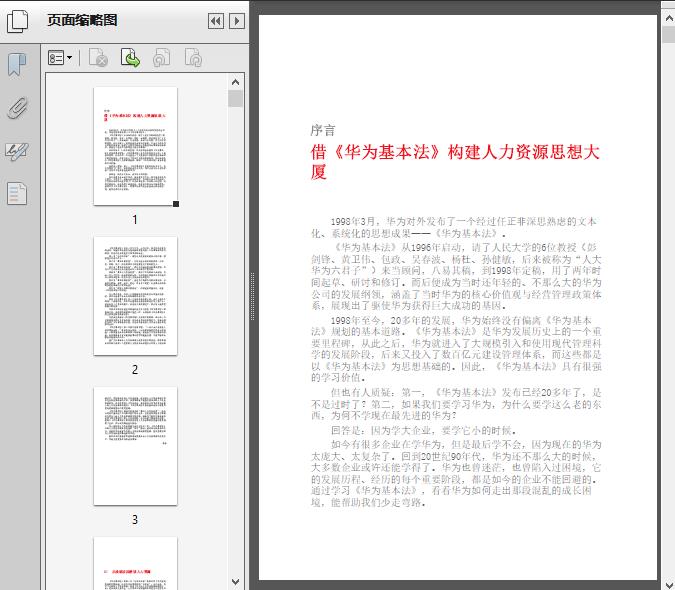Click thumbnail panel scroll down arrow

tap(235, 582)
